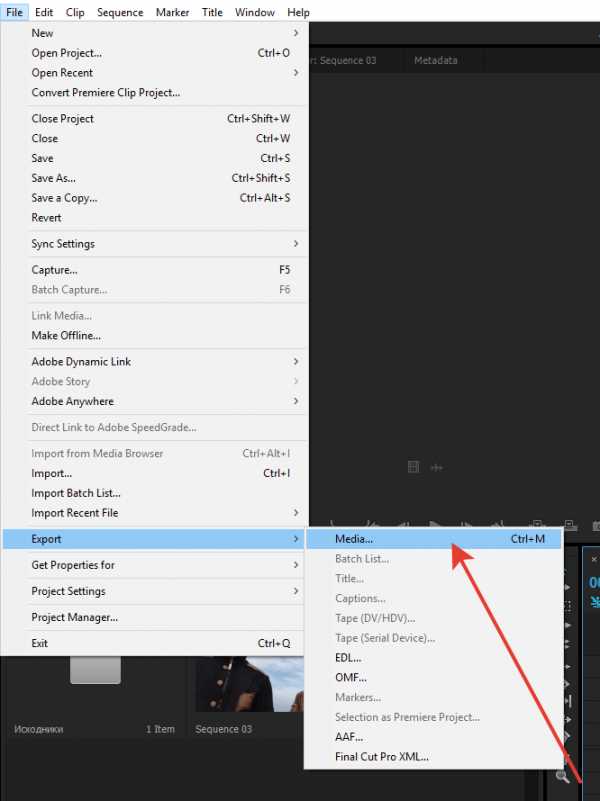Expand the New submenu
Viewport: 600px width, 801px height.
pyautogui.click(x=42, y=33)
